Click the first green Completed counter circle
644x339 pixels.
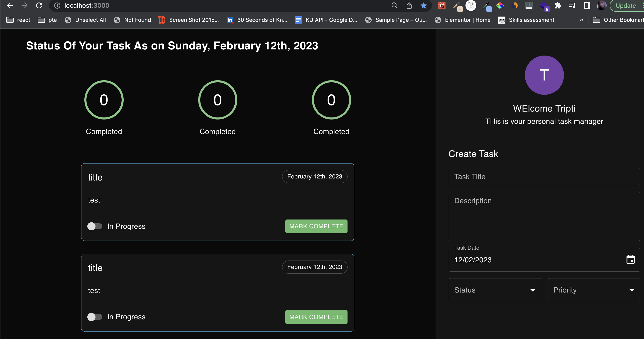(104, 100)
